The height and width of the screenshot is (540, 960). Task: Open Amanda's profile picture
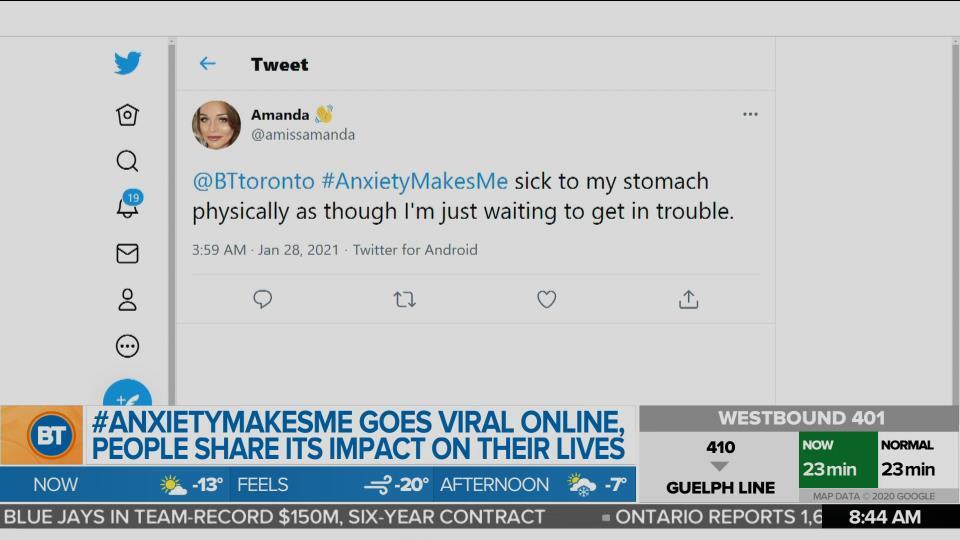pos(216,125)
